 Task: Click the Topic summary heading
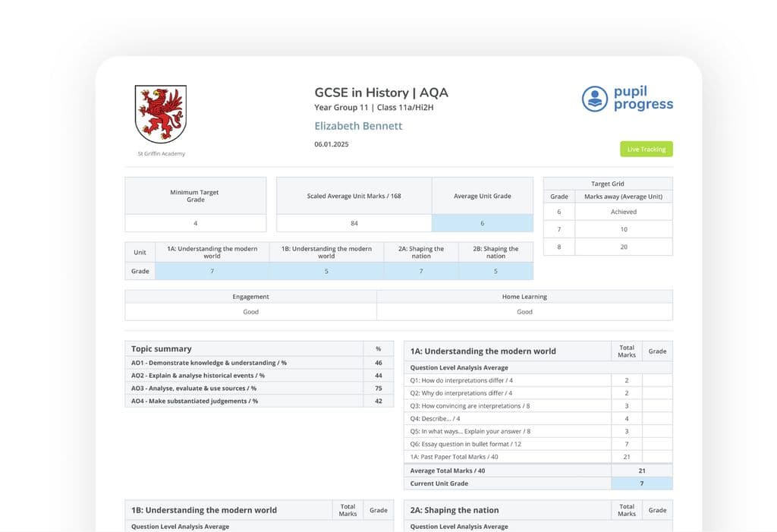pos(161,348)
